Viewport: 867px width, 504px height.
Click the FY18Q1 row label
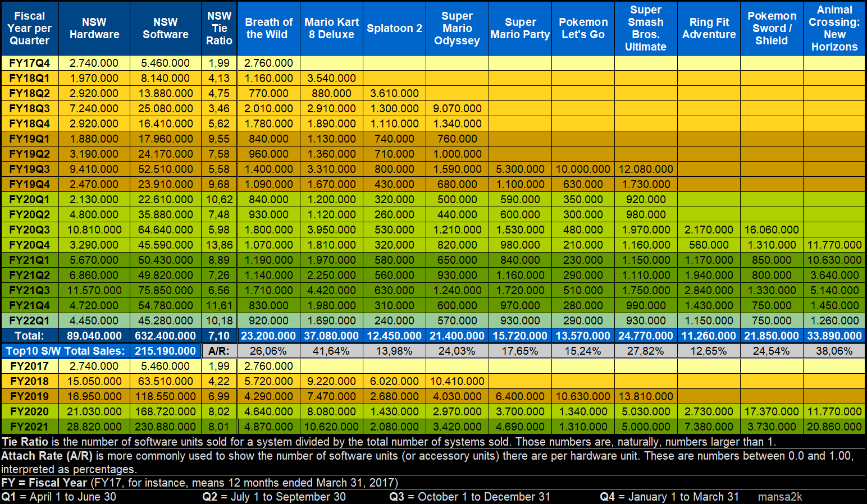(30, 78)
